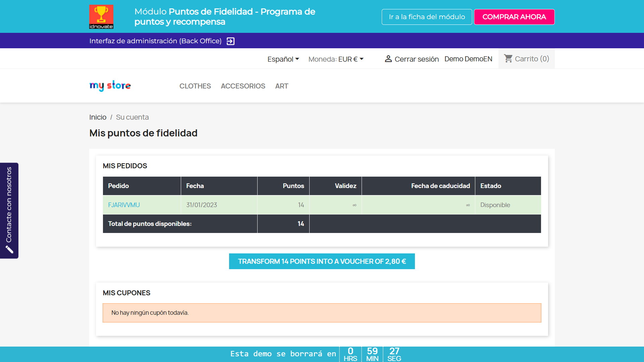Viewport: 644px width, 362px height.
Task: Open the CLOTHES menu
Action: [195, 86]
